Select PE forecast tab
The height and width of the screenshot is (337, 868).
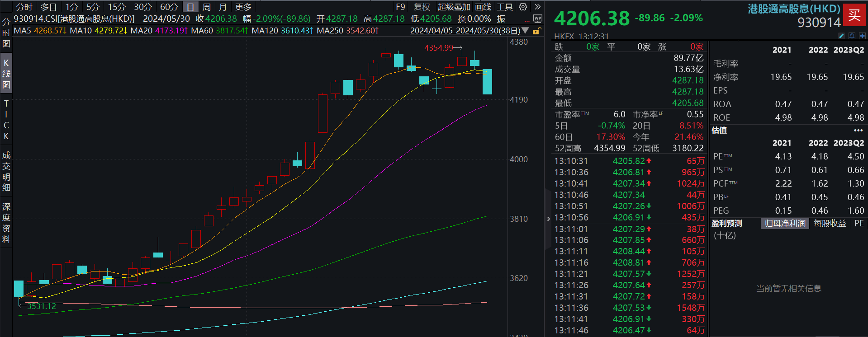pyautogui.click(x=859, y=223)
